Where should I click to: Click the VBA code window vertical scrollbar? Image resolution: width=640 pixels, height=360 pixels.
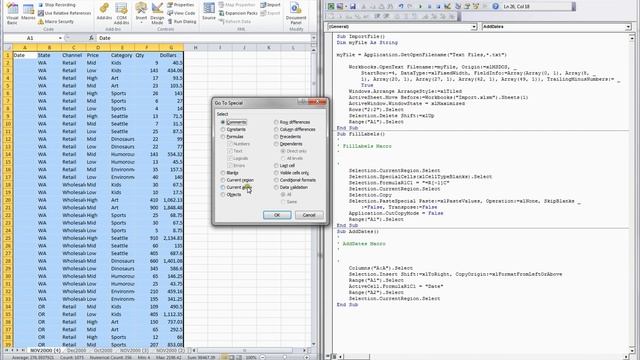tap(631, 193)
